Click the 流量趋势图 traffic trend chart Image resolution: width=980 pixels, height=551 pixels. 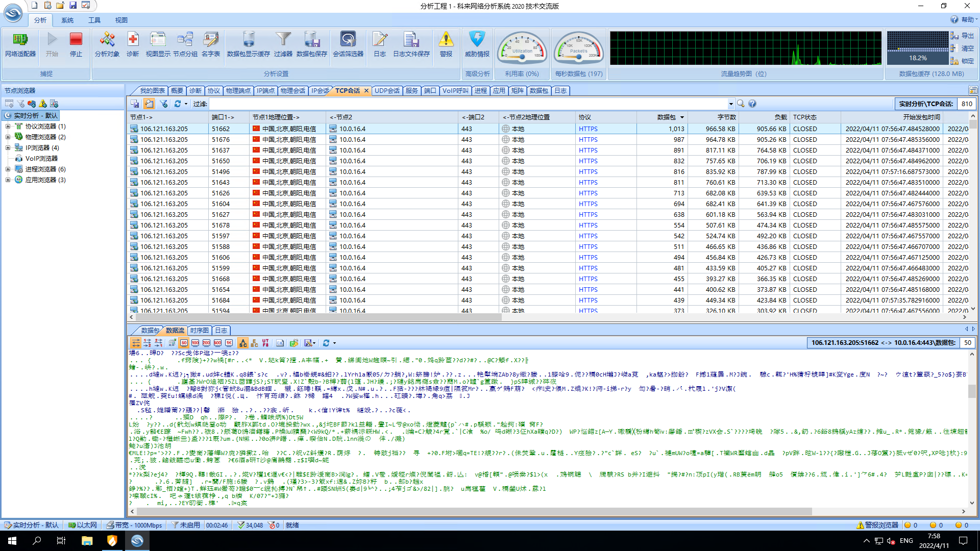pyautogui.click(x=746, y=48)
